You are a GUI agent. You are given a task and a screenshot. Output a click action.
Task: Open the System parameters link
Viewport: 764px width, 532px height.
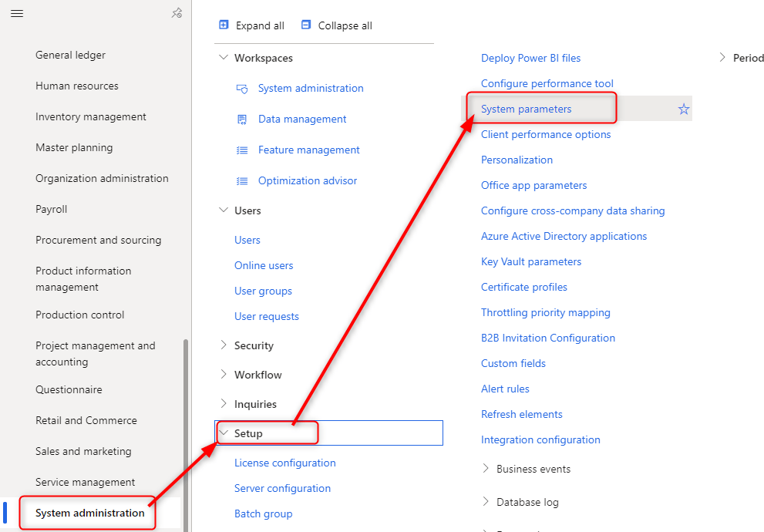click(x=526, y=109)
